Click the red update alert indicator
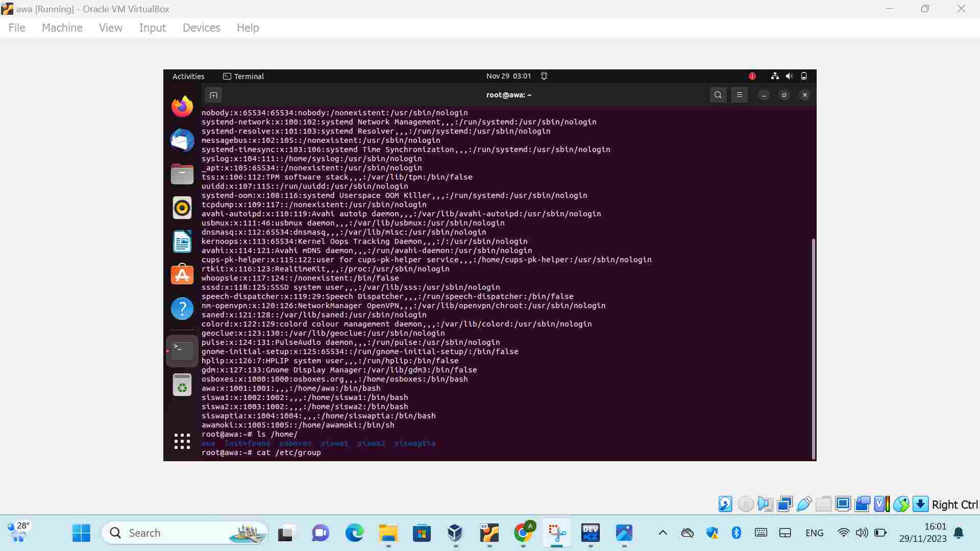Screen dimensions: 980x551 [x=752, y=76]
